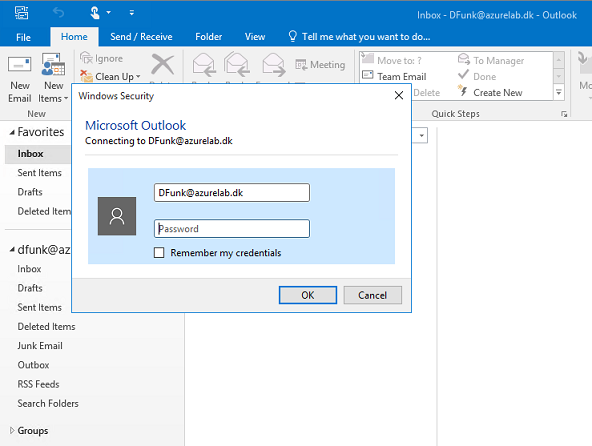Select Inbox under Favorites
The width and height of the screenshot is (592, 446).
[38, 154]
